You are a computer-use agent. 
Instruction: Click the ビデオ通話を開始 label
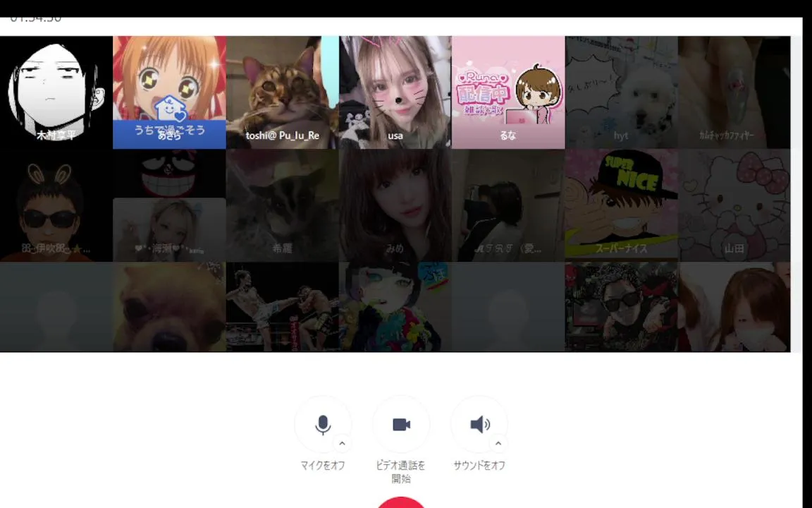click(401, 472)
